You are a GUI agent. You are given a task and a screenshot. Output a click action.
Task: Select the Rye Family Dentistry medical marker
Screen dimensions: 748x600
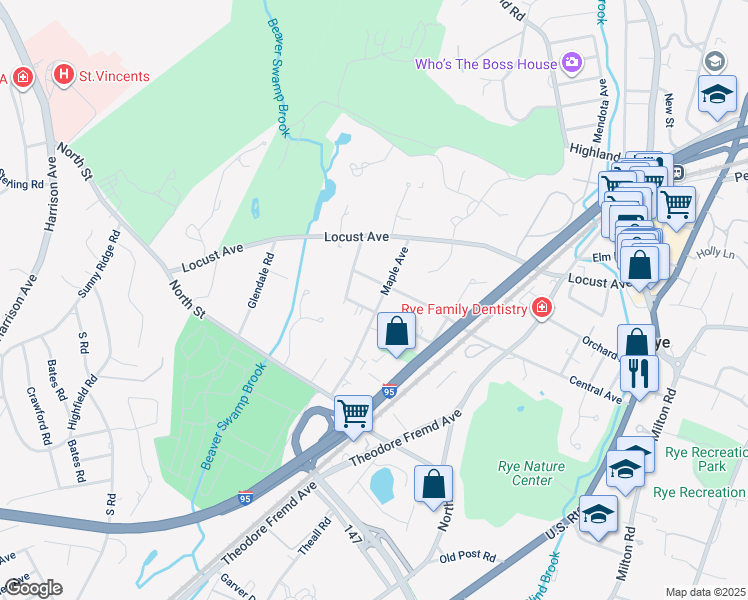point(541,308)
